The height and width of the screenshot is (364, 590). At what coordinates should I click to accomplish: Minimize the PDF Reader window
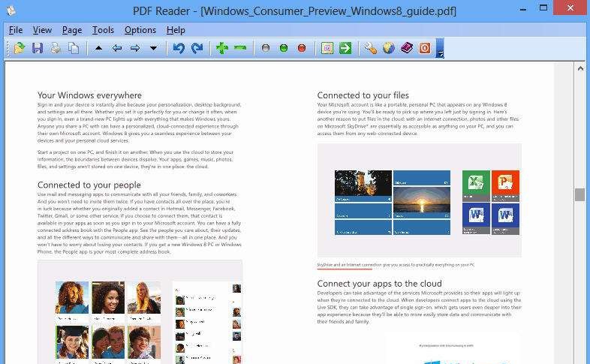tap(523, 8)
